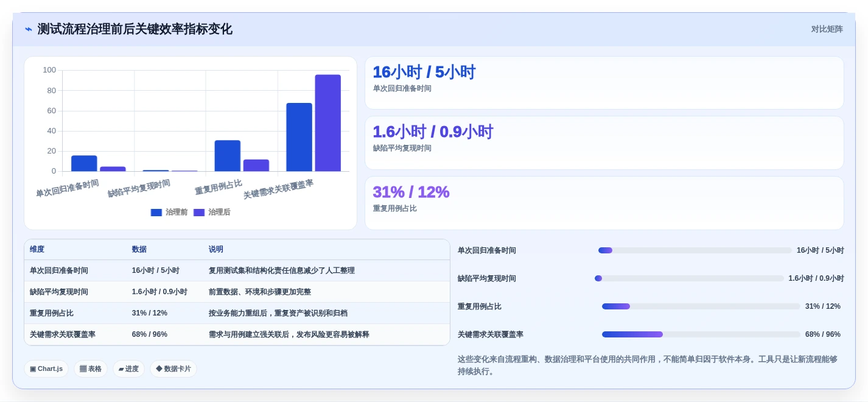Image resolution: width=868 pixels, height=402 pixels.
Task: Click the 16小时 / 5小时 data card
Action: click(x=604, y=83)
